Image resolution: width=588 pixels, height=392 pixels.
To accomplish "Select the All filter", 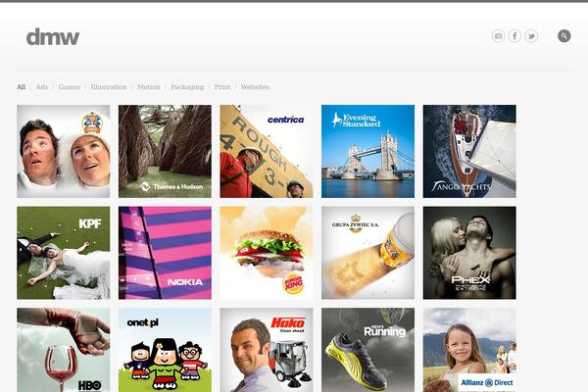I will tap(21, 87).
